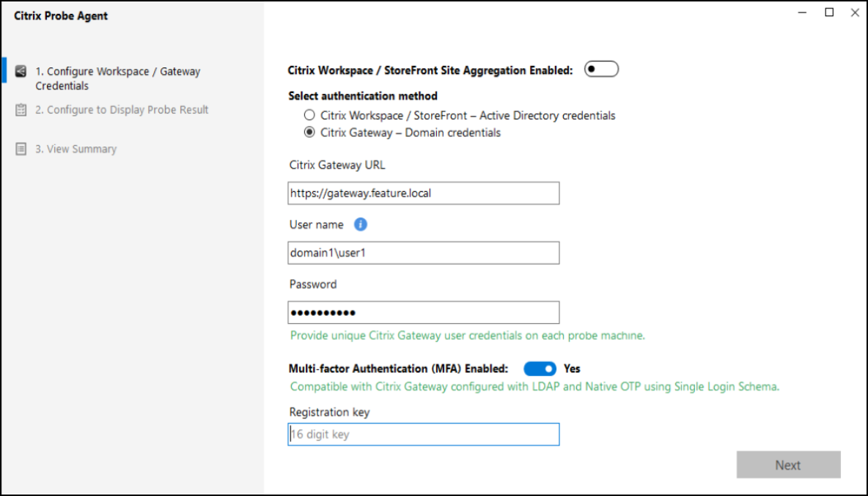Minimize the Citrix Probe Agent window

coord(803,12)
